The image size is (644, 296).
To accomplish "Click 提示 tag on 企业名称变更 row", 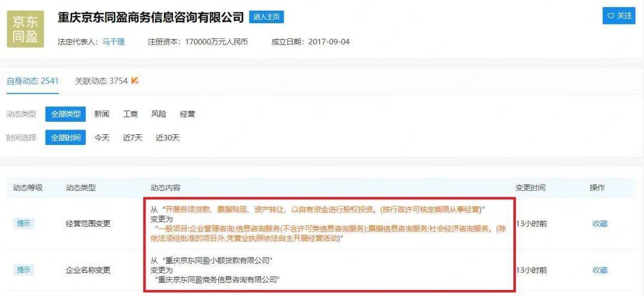I will (x=23, y=270).
